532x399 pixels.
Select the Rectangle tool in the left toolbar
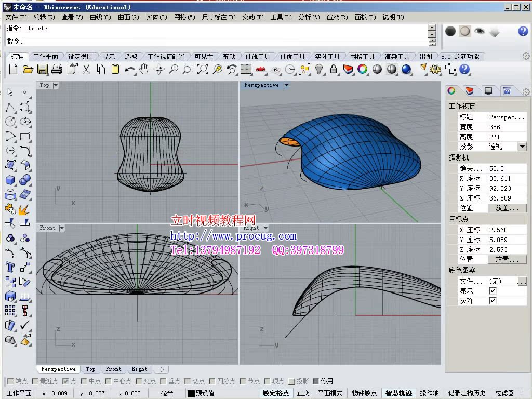[25, 137]
